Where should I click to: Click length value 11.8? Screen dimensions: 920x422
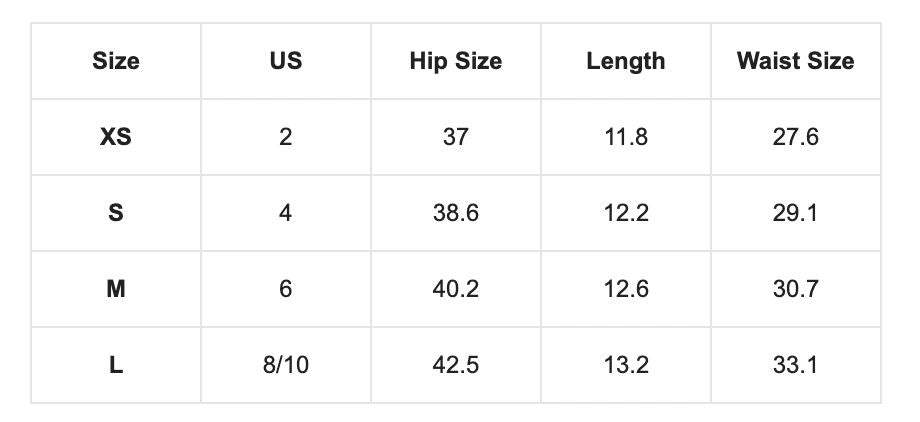coord(626,137)
